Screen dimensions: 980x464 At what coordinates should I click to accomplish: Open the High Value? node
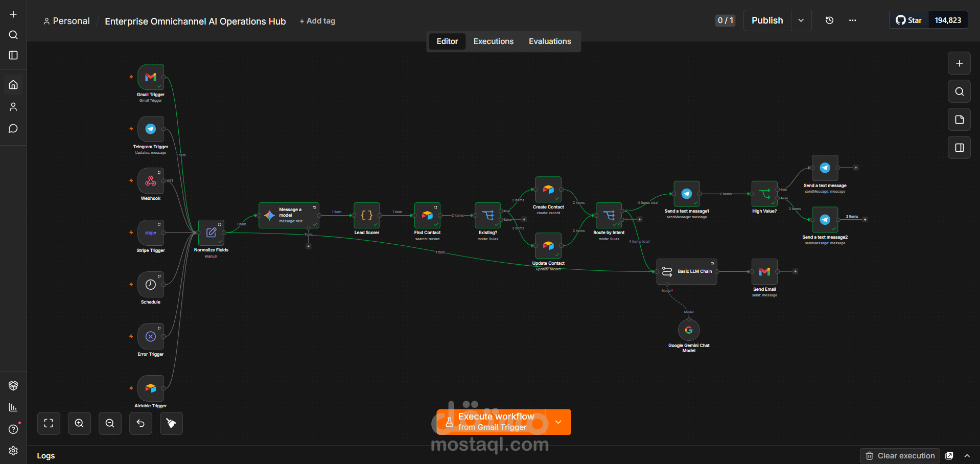[x=764, y=194]
